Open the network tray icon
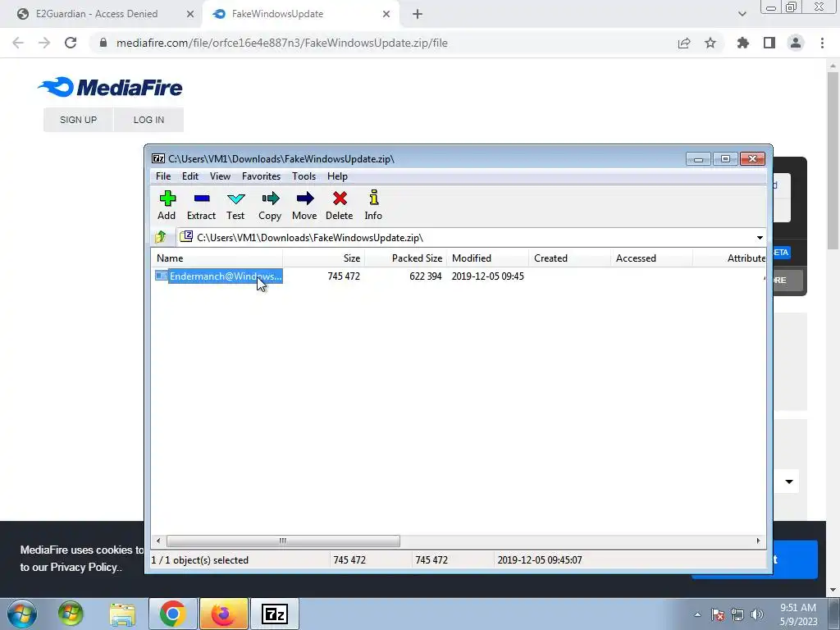The height and width of the screenshot is (630, 840). 737,614
